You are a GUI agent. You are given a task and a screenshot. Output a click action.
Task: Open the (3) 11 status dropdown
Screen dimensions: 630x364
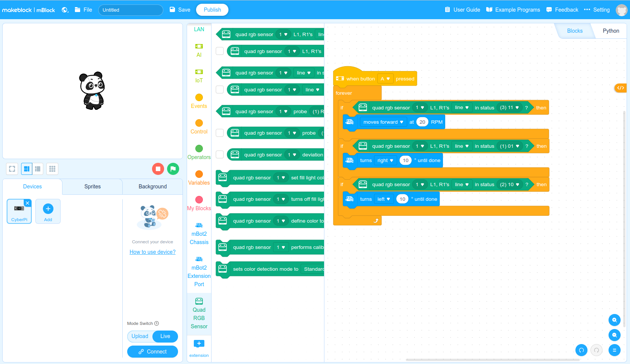(x=510, y=108)
